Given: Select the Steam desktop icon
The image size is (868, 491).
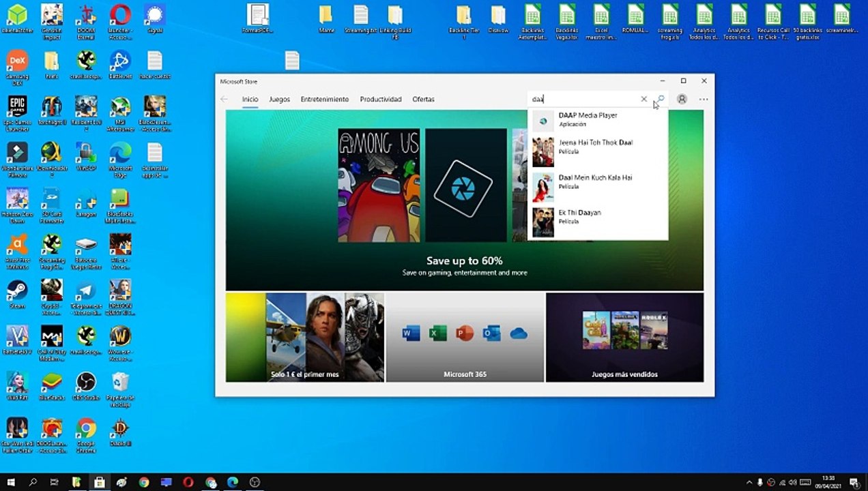Looking at the screenshot, I should point(17,294).
